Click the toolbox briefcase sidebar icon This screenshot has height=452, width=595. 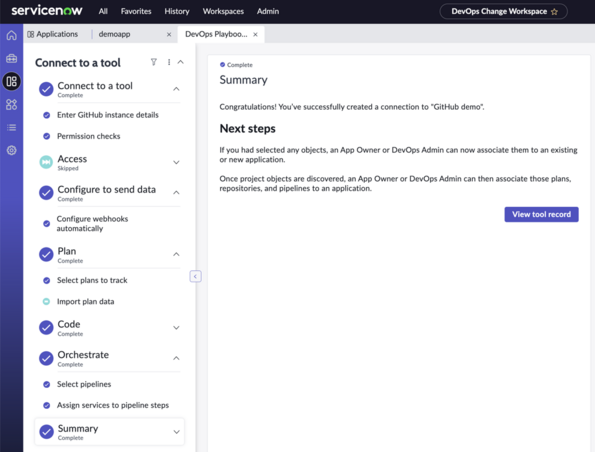click(11, 58)
